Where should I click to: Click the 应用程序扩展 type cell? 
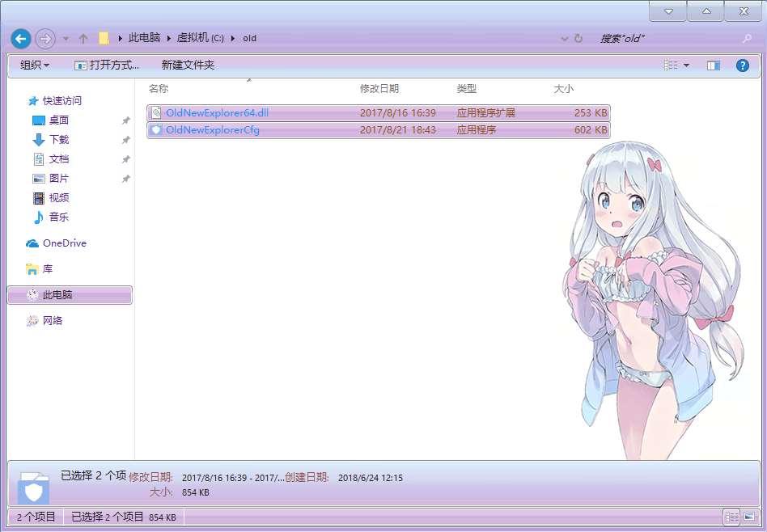tap(485, 113)
